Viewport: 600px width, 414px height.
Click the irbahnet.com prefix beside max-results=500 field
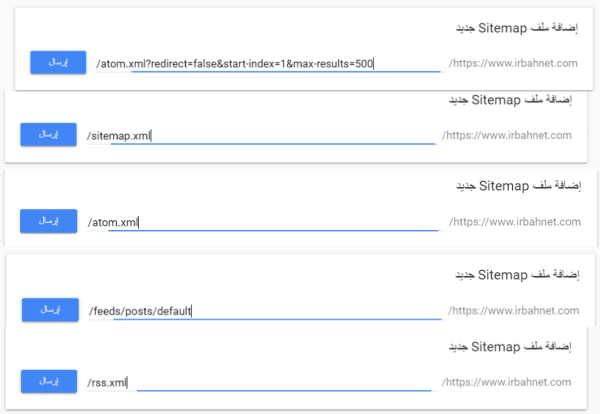(x=513, y=63)
